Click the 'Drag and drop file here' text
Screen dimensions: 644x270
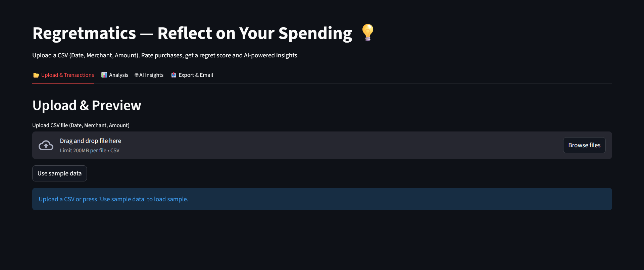(91, 141)
